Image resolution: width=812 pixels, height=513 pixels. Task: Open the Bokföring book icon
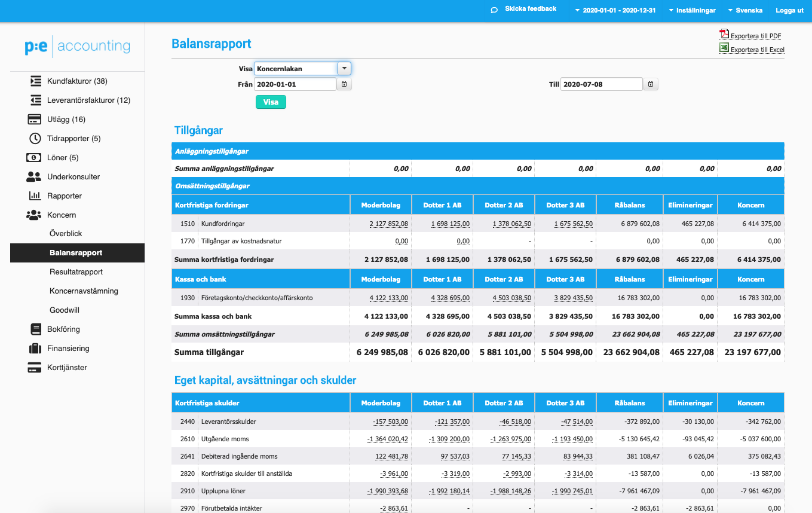pos(35,329)
